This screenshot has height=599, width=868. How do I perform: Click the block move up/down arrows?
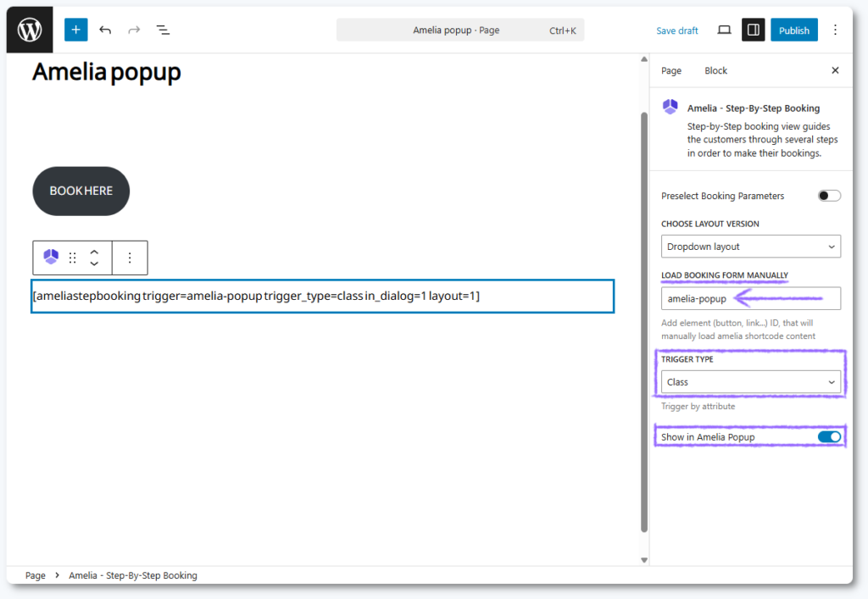click(94, 258)
